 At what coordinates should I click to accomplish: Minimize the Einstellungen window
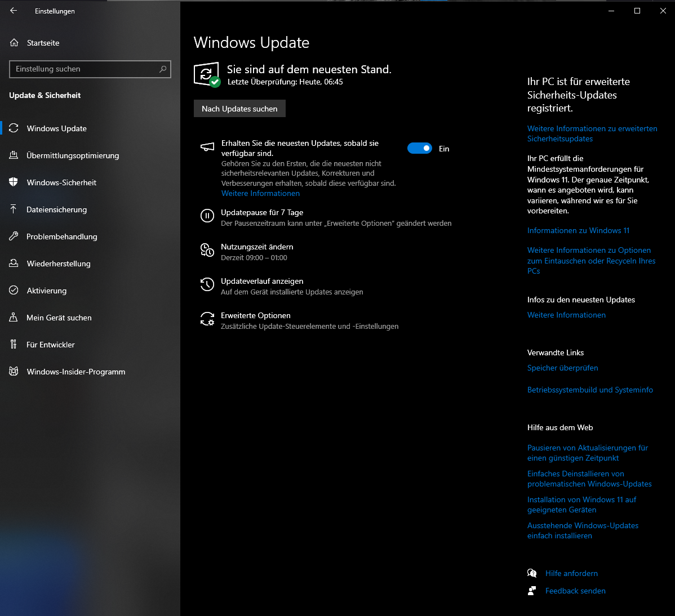[x=611, y=11]
